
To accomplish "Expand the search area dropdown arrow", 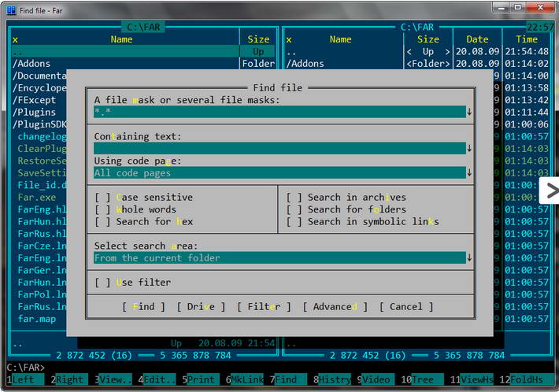I will pos(469,257).
